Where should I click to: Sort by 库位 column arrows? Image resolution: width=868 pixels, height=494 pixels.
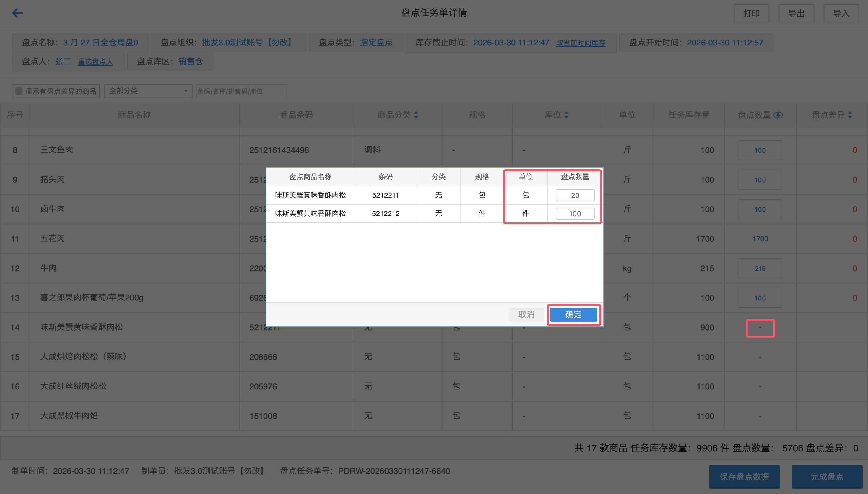point(566,115)
